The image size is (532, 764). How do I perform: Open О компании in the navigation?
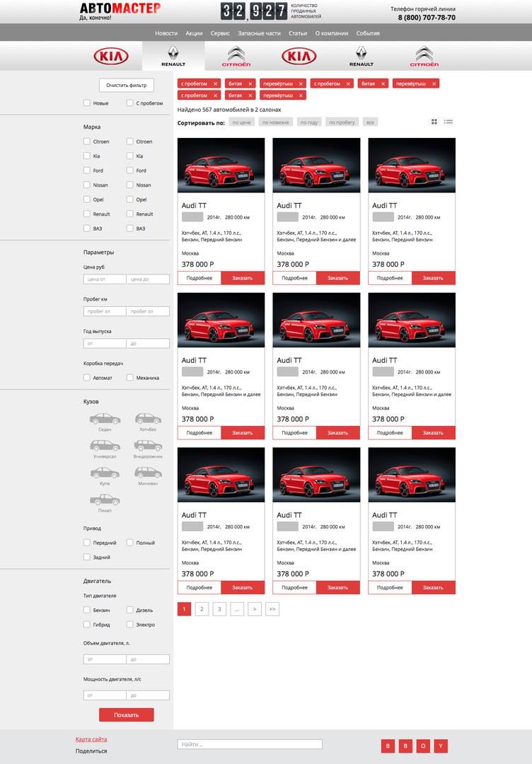coord(332,33)
